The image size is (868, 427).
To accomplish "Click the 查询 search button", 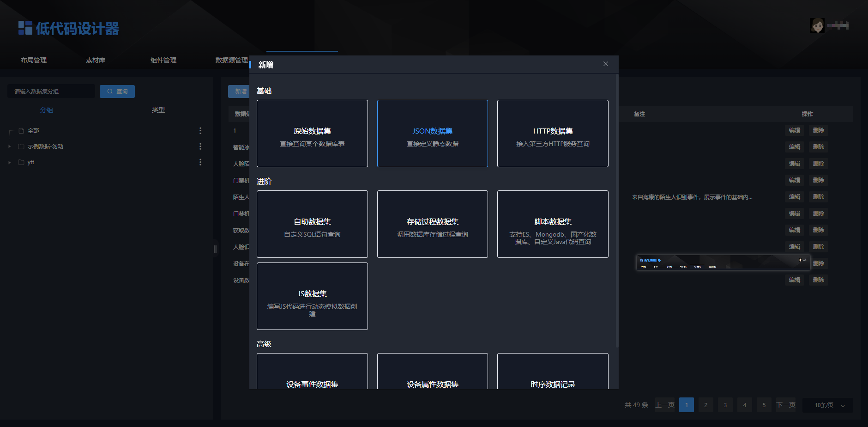I will tap(117, 91).
